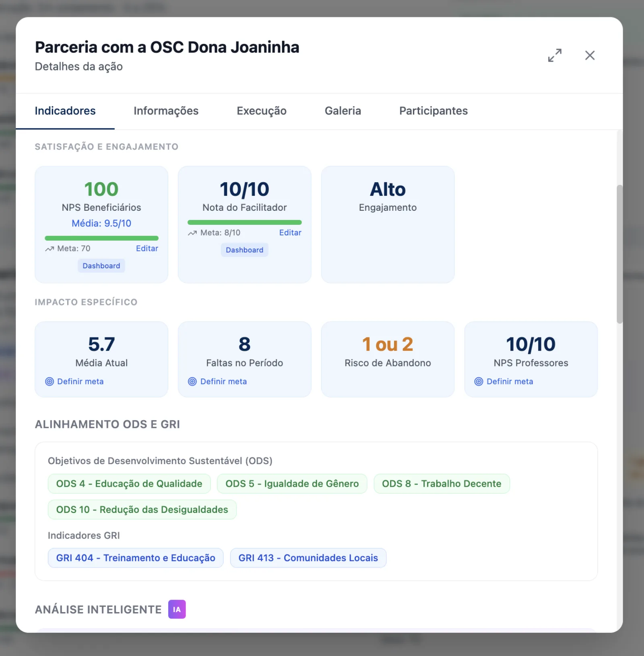
Task: Open the Galeria tab
Action: (x=343, y=111)
